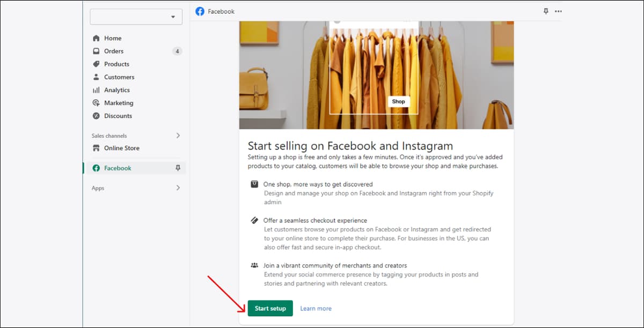Select Marketing in the sidebar
Viewport: 644px width, 328px height.
pyautogui.click(x=119, y=103)
